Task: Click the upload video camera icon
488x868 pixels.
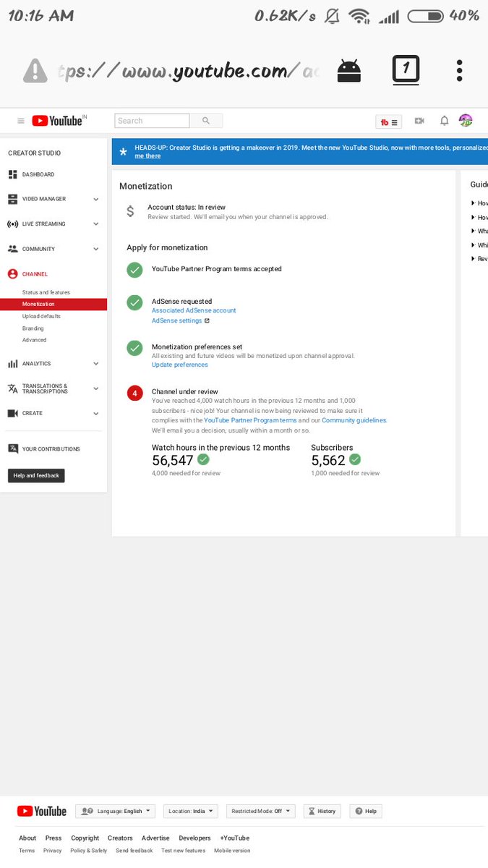Action: pos(419,121)
